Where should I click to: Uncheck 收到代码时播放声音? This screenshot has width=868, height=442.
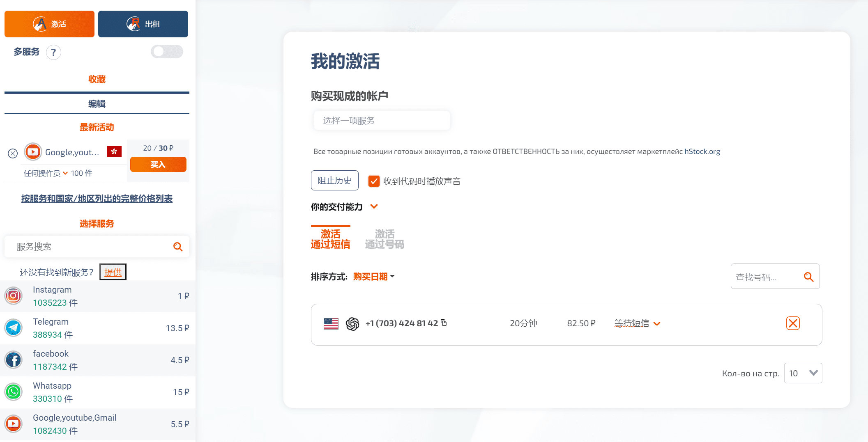[374, 181]
